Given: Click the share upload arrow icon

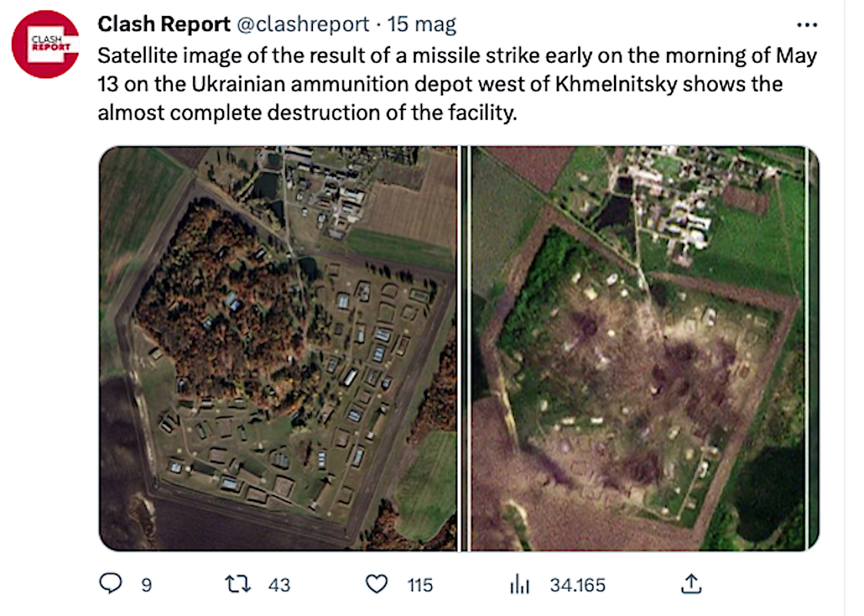Looking at the screenshot, I should coord(691,584).
